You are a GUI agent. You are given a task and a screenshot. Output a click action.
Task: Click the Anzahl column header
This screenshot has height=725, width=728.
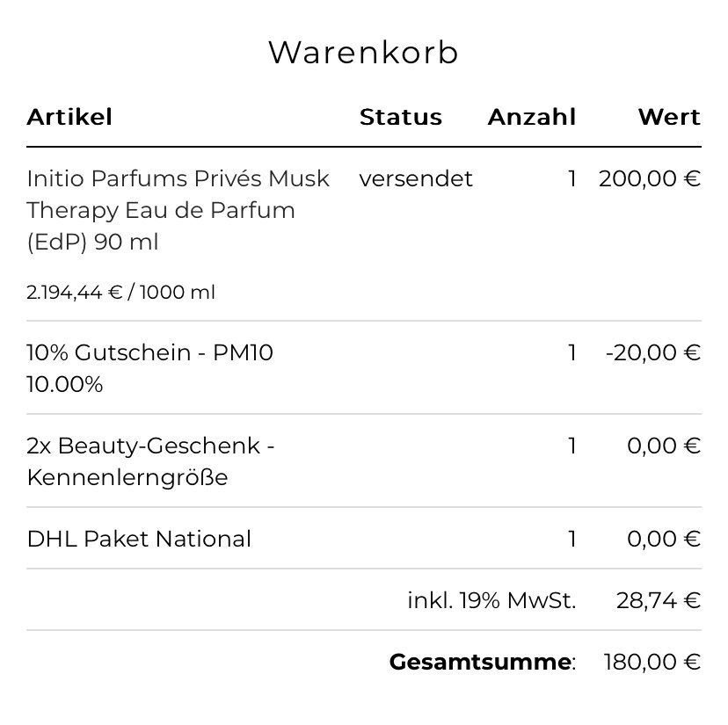pyautogui.click(x=531, y=117)
